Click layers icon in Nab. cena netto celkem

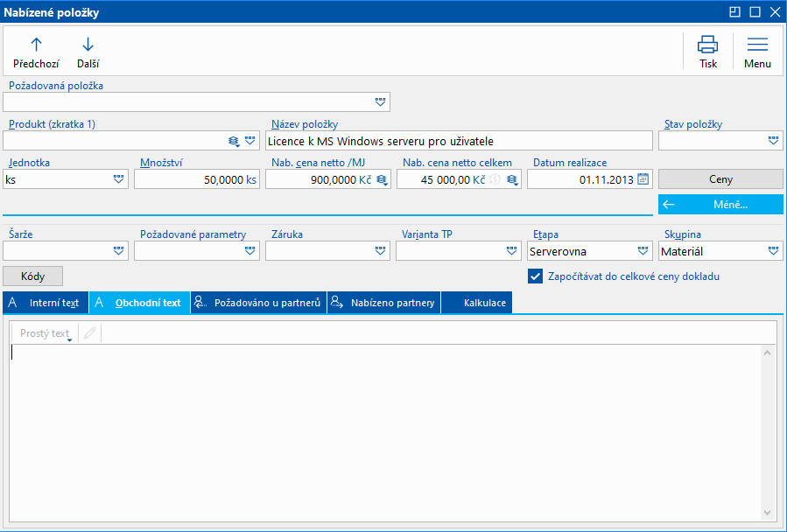pyautogui.click(x=512, y=179)
